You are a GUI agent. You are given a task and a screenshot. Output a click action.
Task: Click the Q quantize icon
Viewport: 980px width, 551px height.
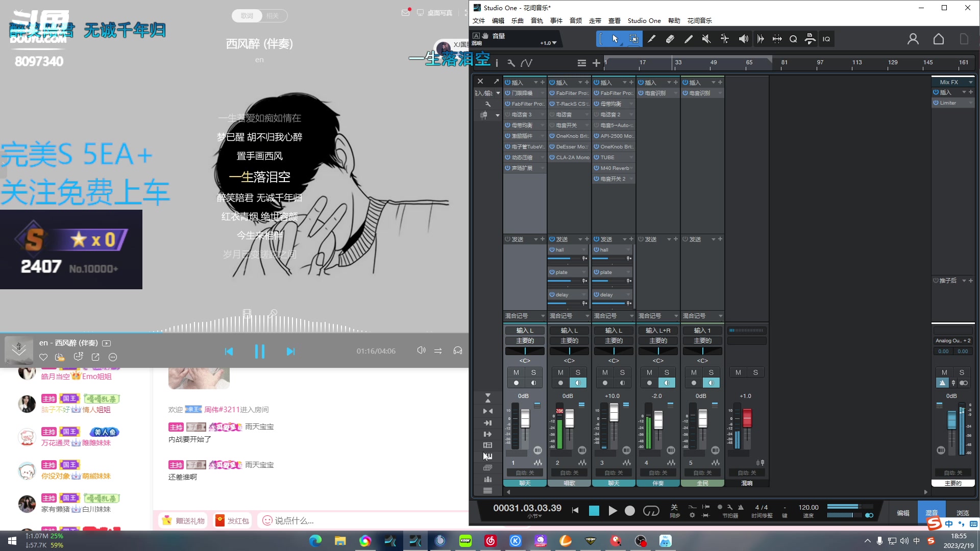click(793, 39)
